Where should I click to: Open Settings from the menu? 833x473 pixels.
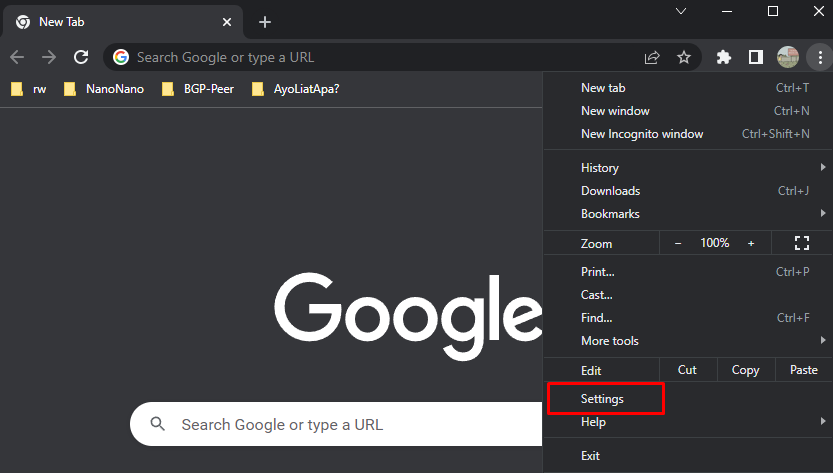click(687, 399)
